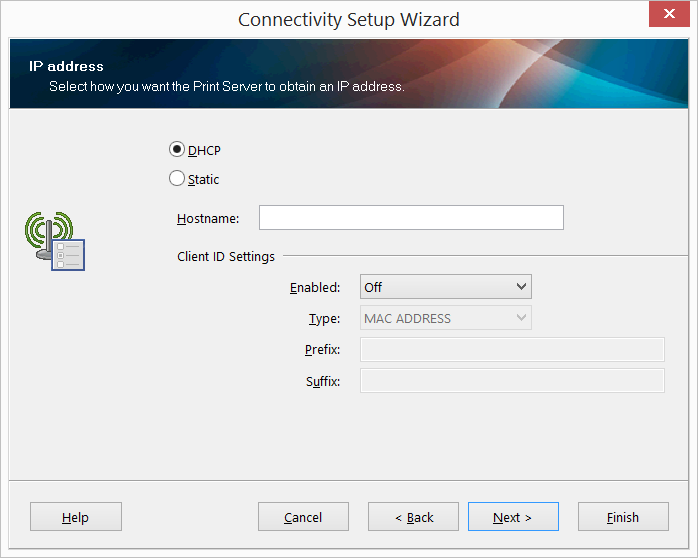The height and width of the screenshot is (558, 698).
Task: Click the Connectivity Setup Wizard title
Action: pos(349,20)
